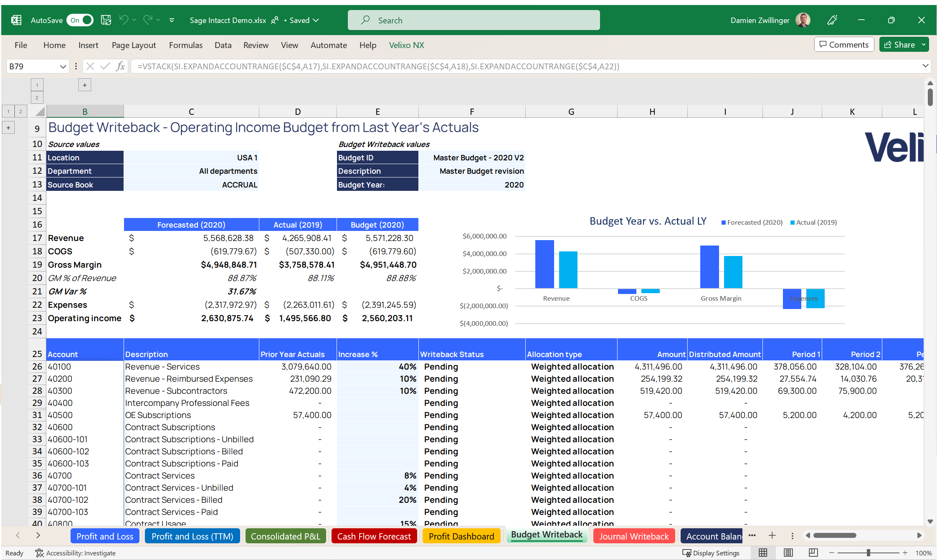Open the Formulas tab
Image resolution: width=937 pixels, height=560 pixels.
185,45
